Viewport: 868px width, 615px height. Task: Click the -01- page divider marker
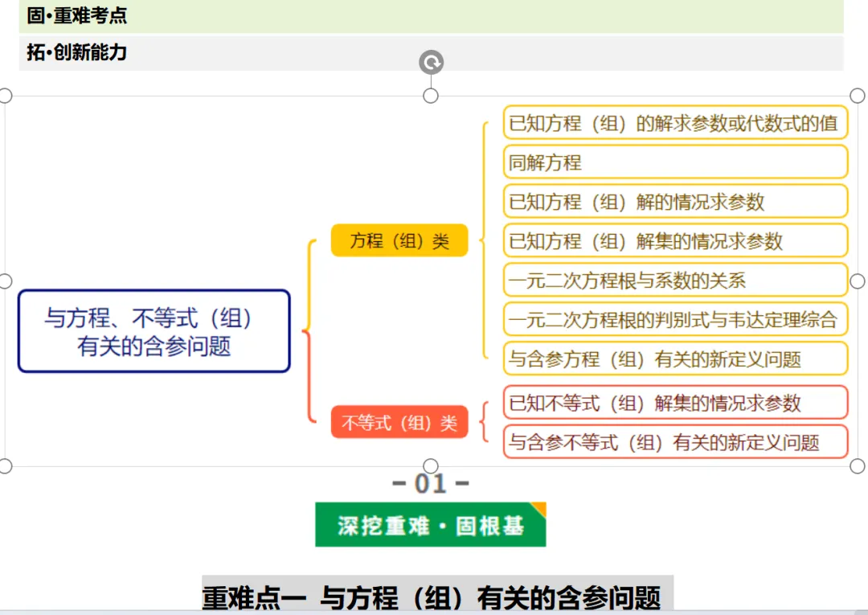pyautogui.click(x=431, y=482)
